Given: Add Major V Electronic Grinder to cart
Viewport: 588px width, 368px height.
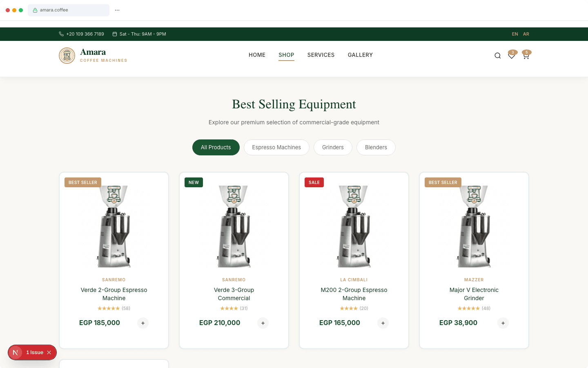Looking at the screenshot, I should 503,323.
